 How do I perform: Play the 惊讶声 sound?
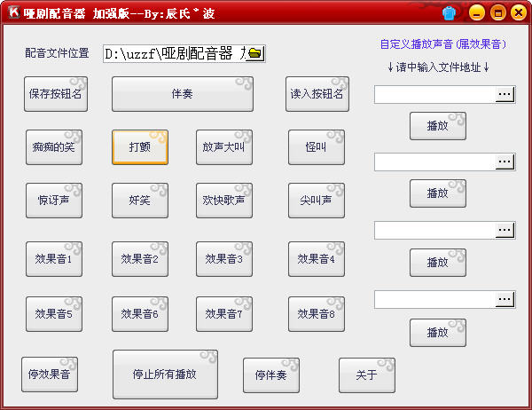(54, 201)
